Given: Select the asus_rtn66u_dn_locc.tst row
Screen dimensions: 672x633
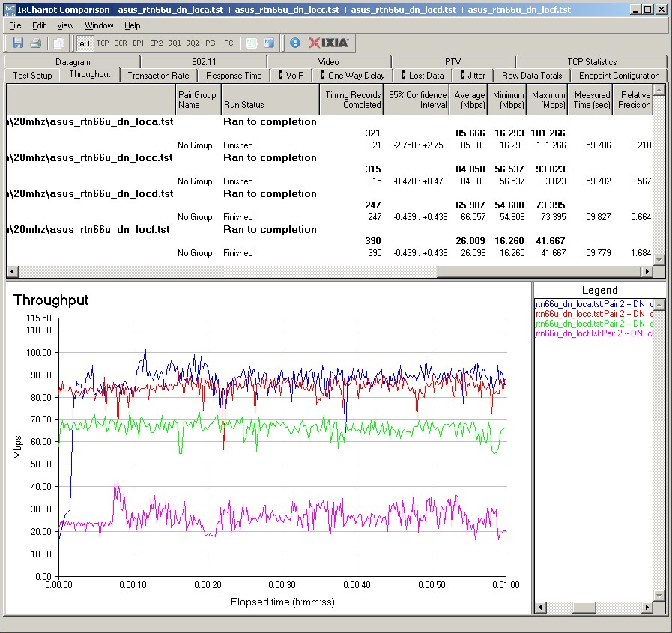Looking at the screenshot, I should (330, 158).
